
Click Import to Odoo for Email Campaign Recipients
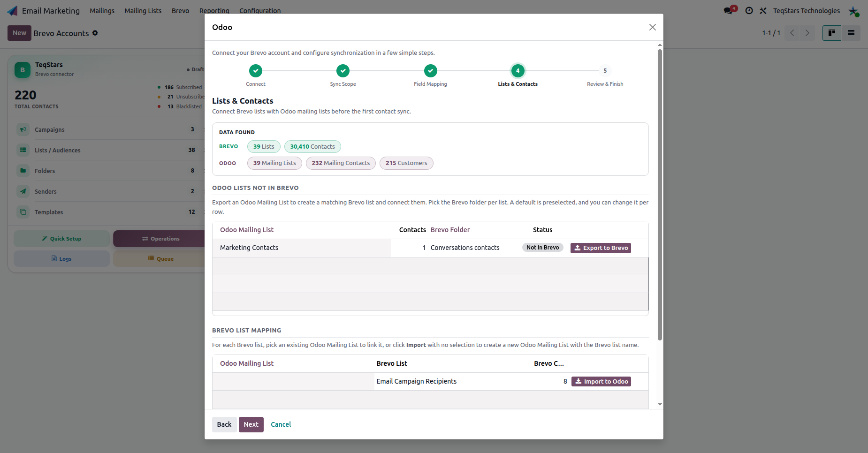pos(601,382)
